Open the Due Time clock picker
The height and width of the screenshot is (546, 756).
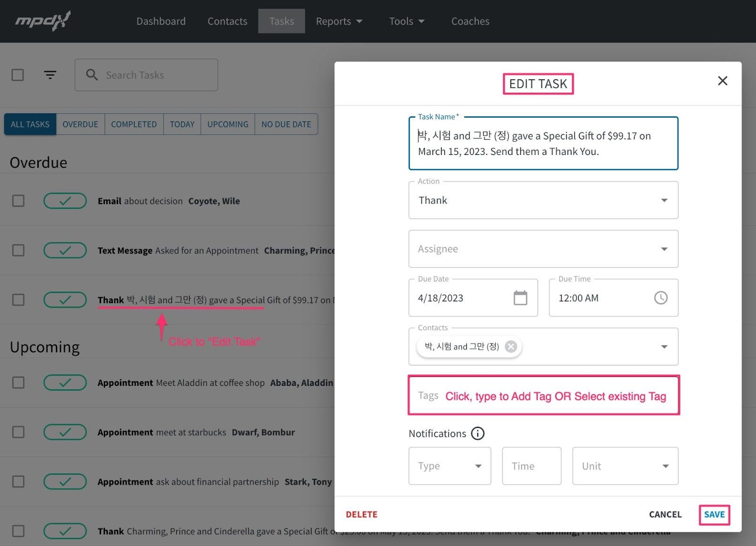coord(661,298)
